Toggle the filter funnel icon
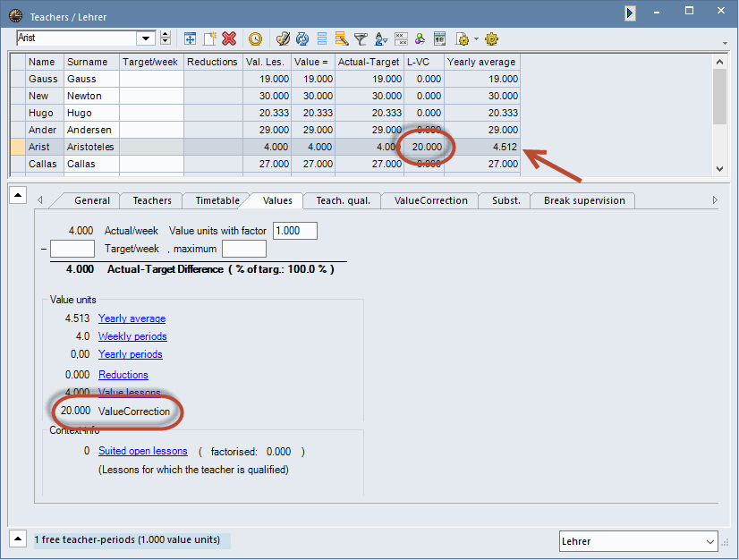The height and width of the screenshot is (560, 739). click(x=361, y=38)
